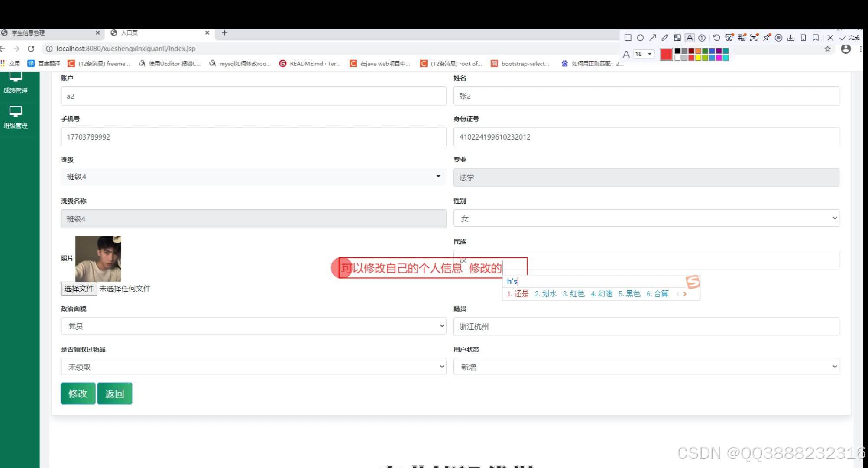Select the rectangle annotation tool

click(x=628, y=38)
